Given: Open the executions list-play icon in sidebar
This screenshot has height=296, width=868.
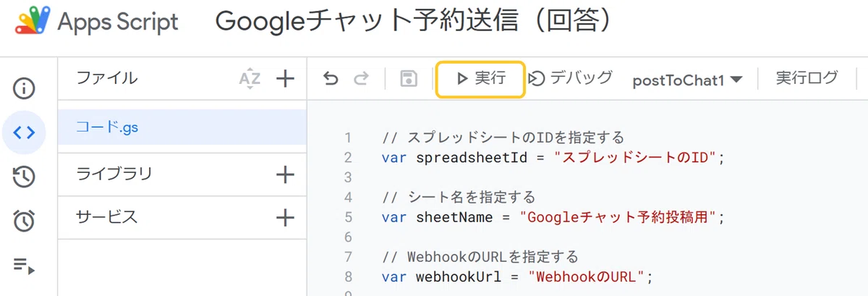Looking at the screenshot, I should pos(24,266).
